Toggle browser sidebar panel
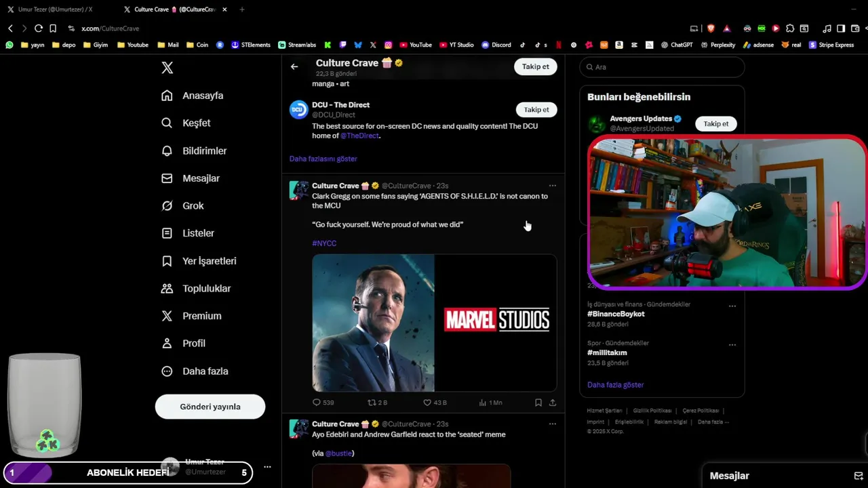Viewport: 868px width, 488px height. coord(841,28)
